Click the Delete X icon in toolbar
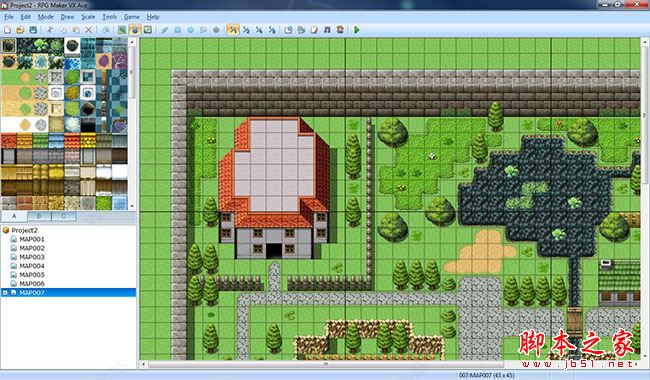650x380 pixels. 88,30
